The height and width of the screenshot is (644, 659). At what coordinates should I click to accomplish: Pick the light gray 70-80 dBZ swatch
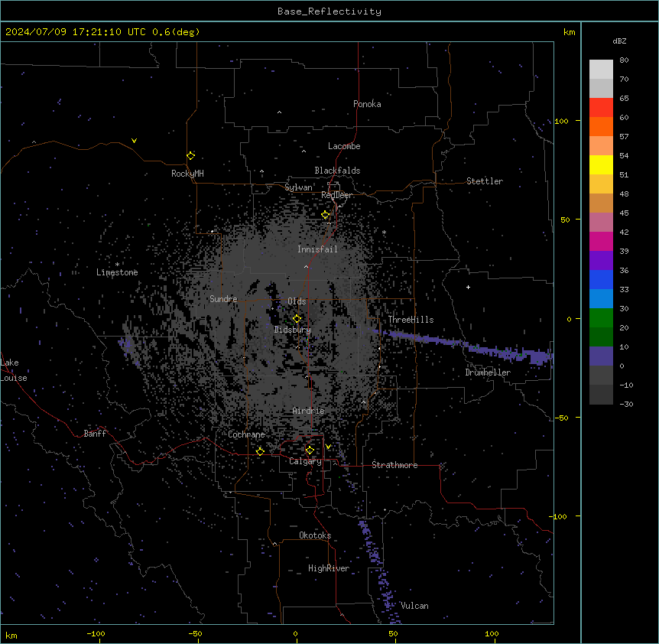tap(601, 70)
